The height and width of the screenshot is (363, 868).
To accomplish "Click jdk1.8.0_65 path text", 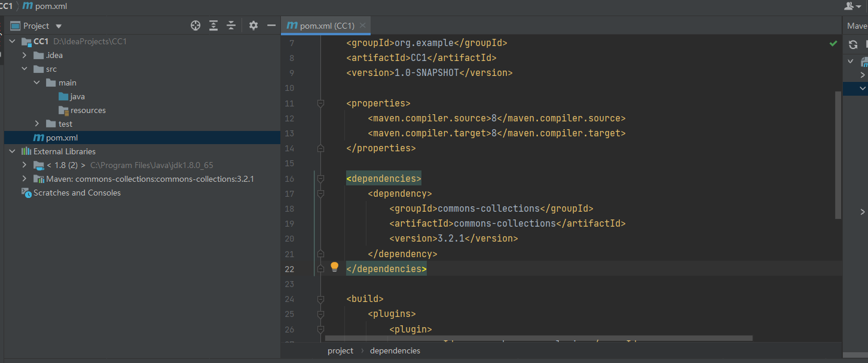I will coord(152,165).
